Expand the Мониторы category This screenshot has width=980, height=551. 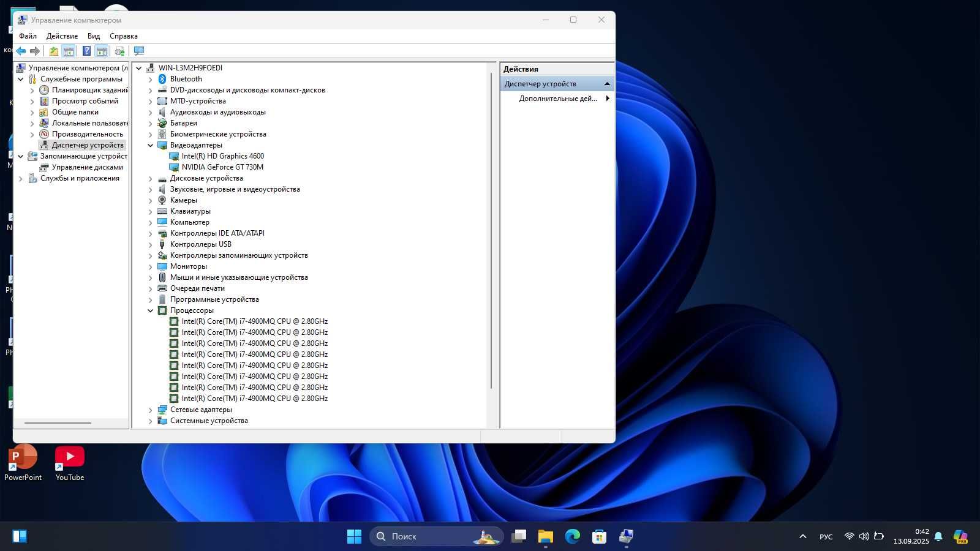(150, 266)
